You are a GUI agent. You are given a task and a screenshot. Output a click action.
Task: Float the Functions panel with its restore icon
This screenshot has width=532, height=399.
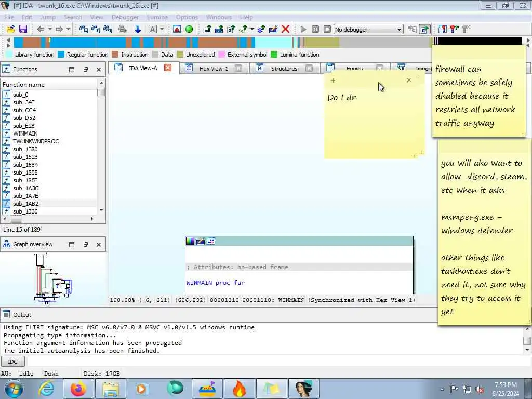pyautogui.click(x=86, y=70)
